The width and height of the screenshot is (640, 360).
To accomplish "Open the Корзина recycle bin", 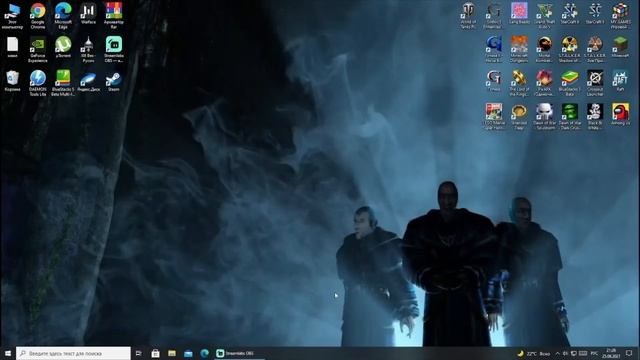I will point(12,80).
